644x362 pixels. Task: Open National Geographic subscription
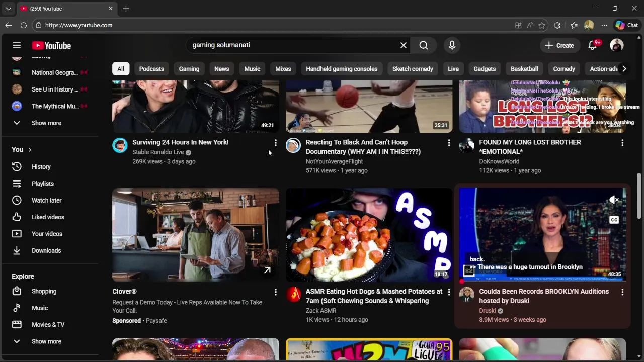pyautogui.click(x=50, y=72)
